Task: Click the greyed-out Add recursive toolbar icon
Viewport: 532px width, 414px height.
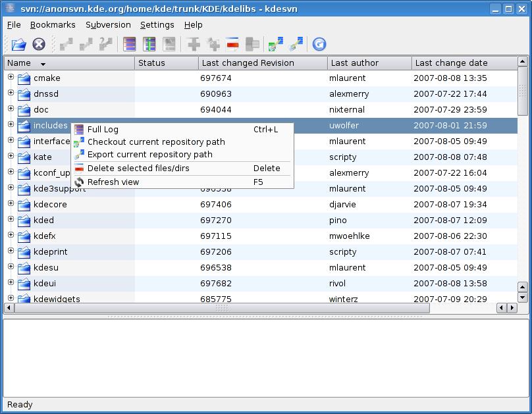Action: 213,44
